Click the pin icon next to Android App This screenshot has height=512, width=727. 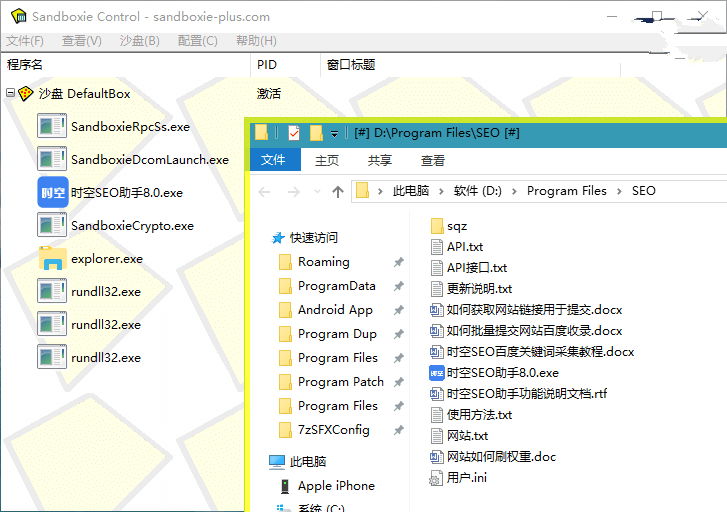point(398,310)
